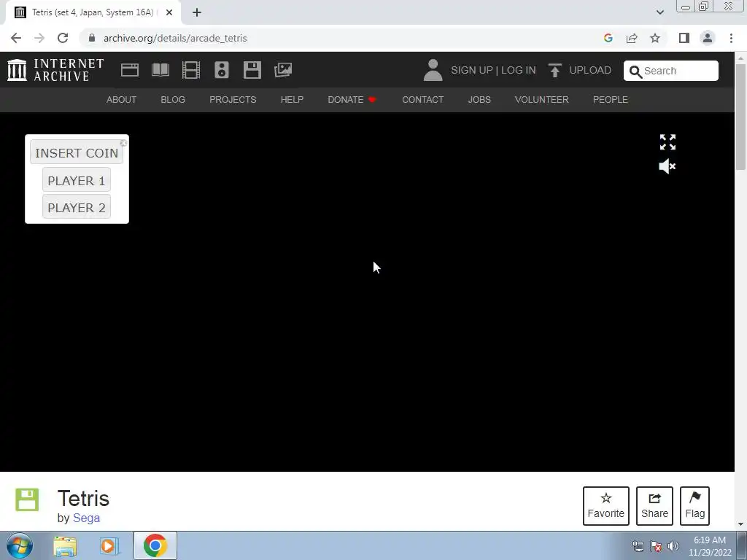The image size is (747, 560).
Task: Click the PLAYER 2 button
Action: [x=76, y=207]
